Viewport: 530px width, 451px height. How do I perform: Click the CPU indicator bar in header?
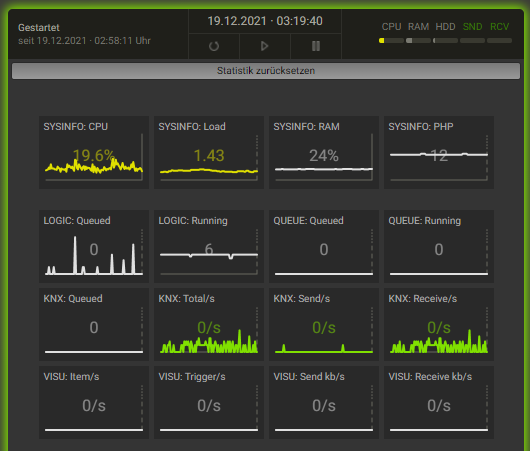pyautogui.click(x=391, y=41)
